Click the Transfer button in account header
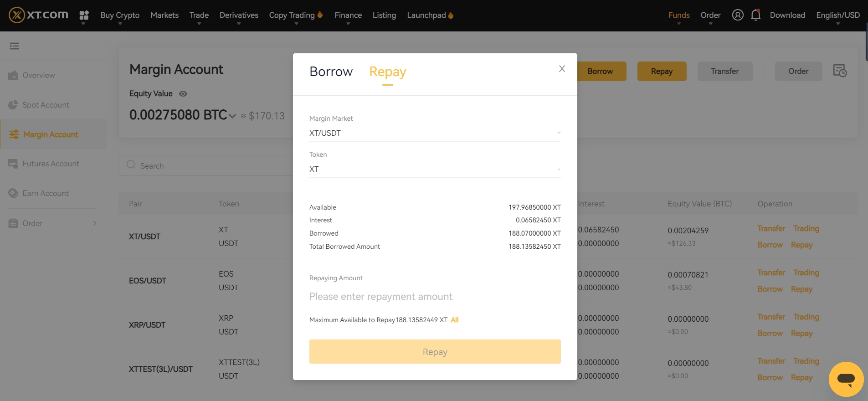 tap(725, 71)
